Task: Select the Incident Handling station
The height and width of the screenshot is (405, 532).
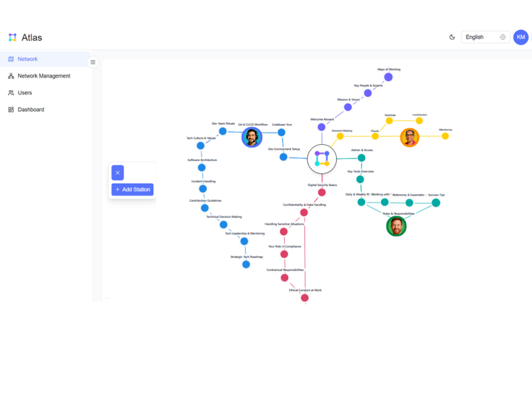Action: 203,189
